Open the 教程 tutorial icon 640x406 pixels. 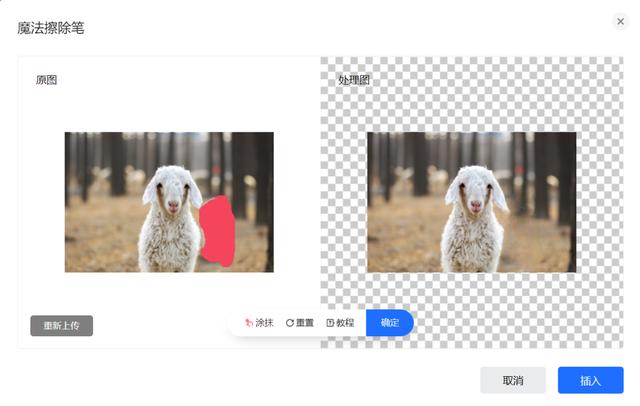(330, 323)
